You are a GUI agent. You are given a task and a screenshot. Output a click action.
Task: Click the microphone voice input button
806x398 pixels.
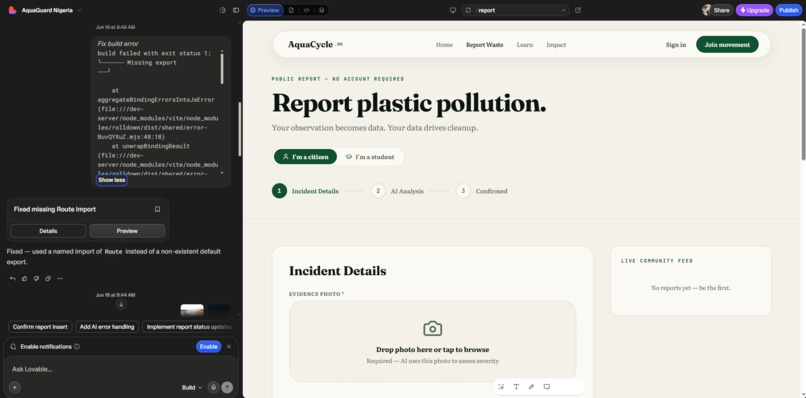(x=213, y=387)
